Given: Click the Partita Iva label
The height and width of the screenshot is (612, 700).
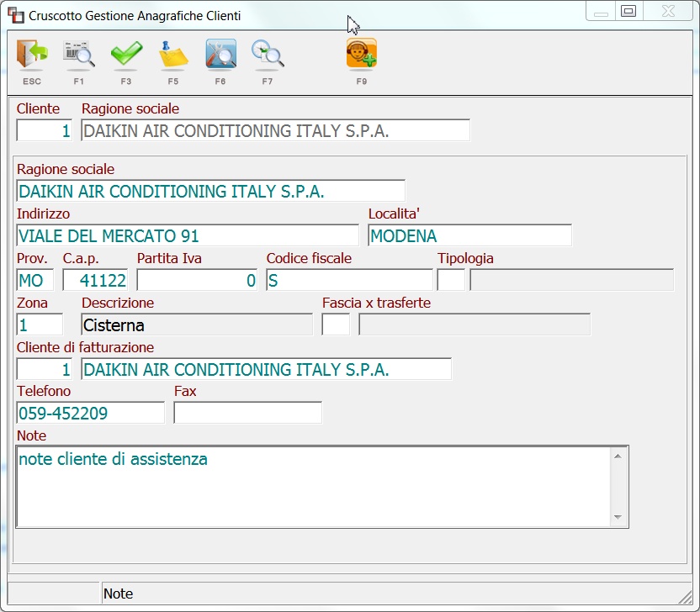Looking at the screenshot, I should 169,258.
